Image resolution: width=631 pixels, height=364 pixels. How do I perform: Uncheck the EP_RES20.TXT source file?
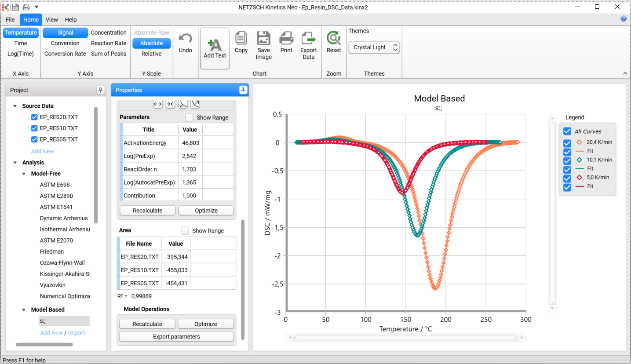click(x=34, y=117)
